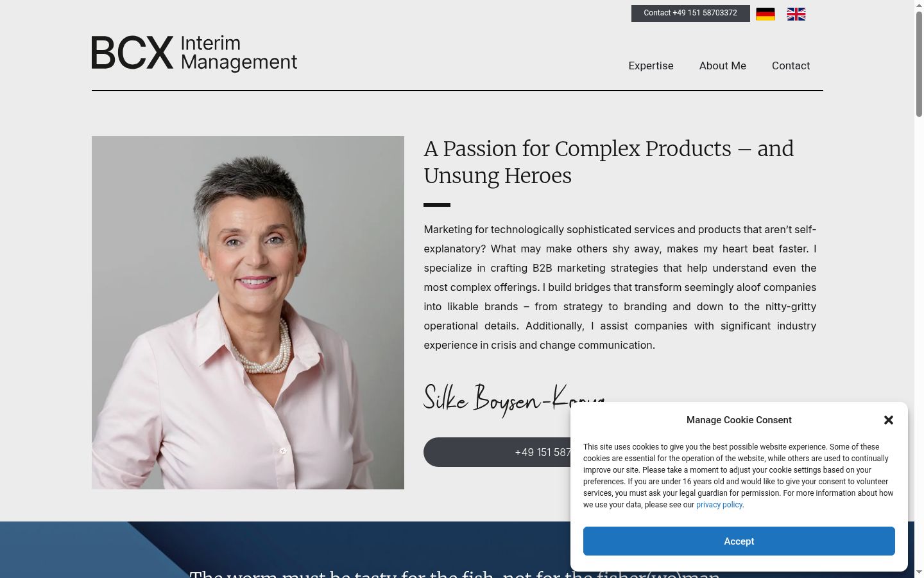The image size is (924, 578).
Task: Click the scrollbar down arrow
Action: [919, 572]
